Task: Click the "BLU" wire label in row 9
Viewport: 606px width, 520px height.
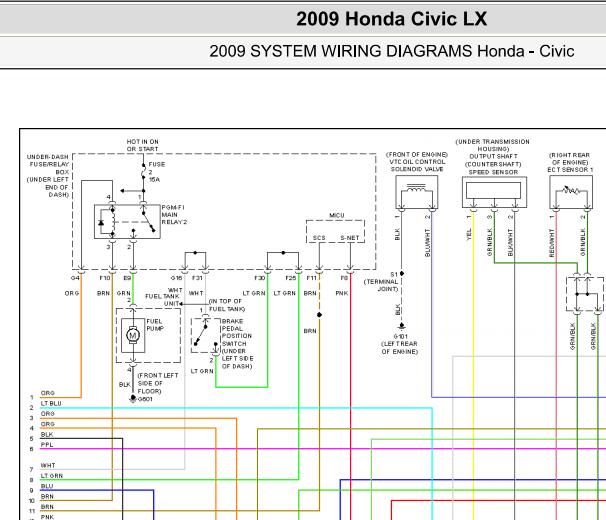Action: (x=47, y=486)
